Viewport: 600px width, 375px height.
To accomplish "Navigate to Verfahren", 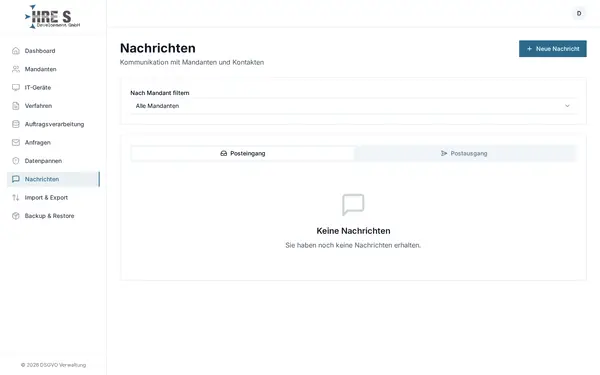I will pos(53,106).
